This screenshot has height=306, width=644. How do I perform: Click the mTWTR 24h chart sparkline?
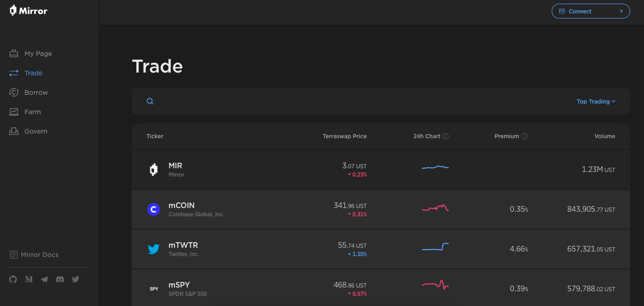[x=435, y=247]
